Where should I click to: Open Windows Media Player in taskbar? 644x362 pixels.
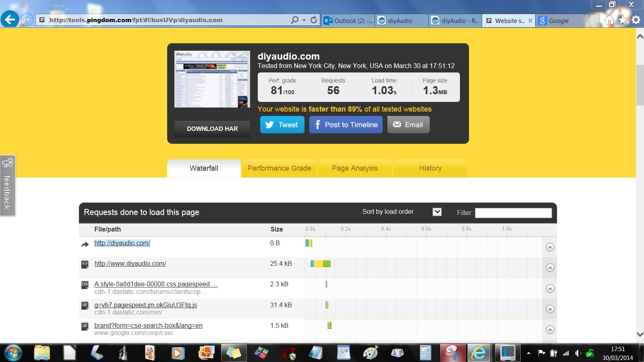(x=178, y=353)
